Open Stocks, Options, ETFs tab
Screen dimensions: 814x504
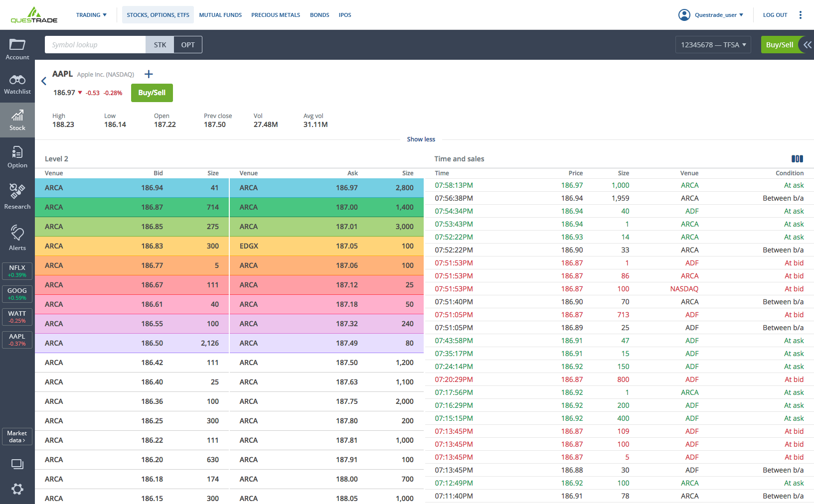click(158, 15)
